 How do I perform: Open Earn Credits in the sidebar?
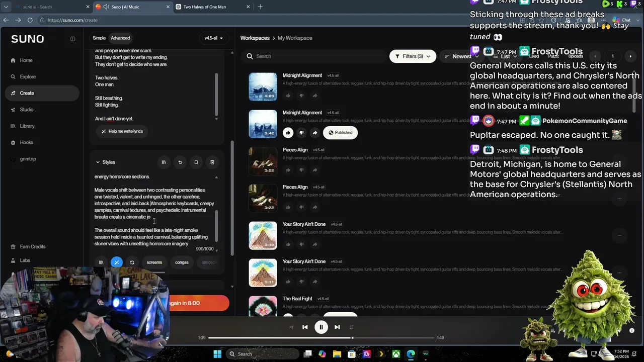32,247
